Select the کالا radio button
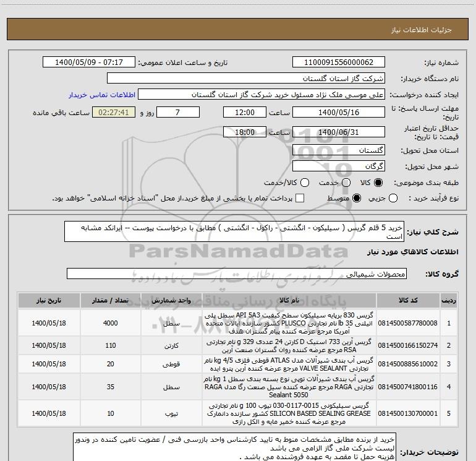Viewport: 476px width, 461px height. 378,183
